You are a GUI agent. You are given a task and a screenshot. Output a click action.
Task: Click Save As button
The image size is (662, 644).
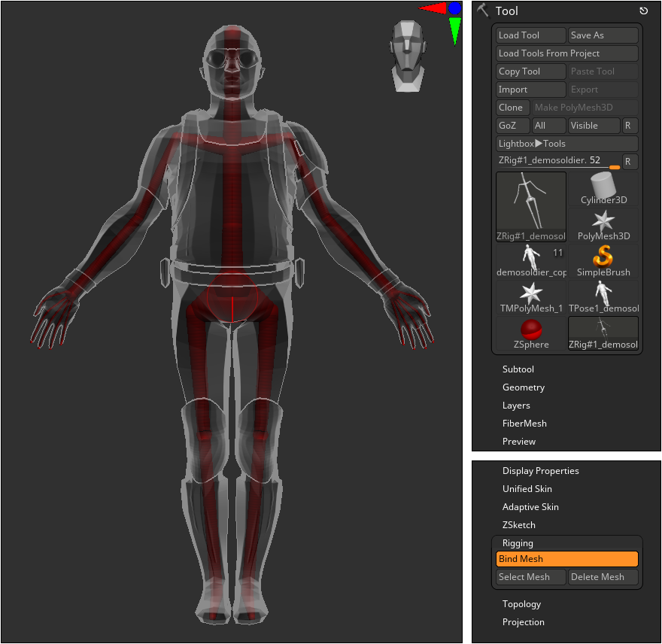click(603, 35)
